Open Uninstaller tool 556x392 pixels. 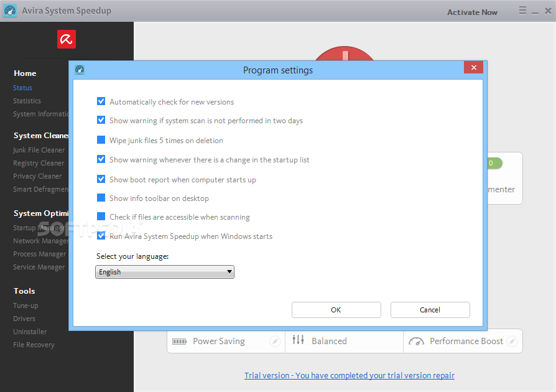(30, 332)
